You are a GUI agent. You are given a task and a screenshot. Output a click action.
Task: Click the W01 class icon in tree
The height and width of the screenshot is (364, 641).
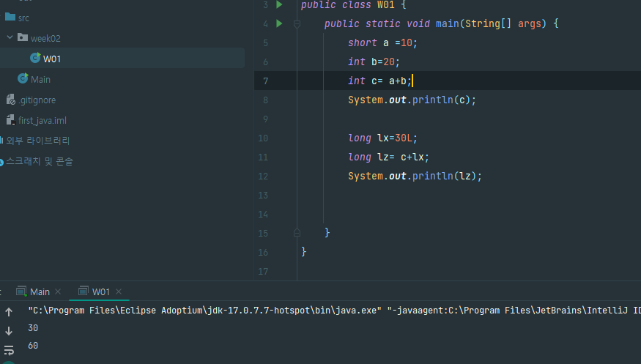point(36,58)
